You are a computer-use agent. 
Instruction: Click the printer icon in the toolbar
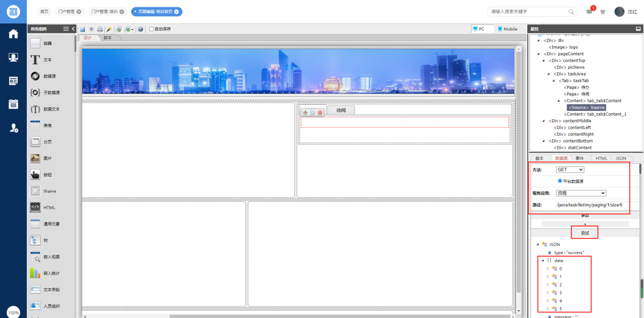pyautogui.click(x=100, y=29)
